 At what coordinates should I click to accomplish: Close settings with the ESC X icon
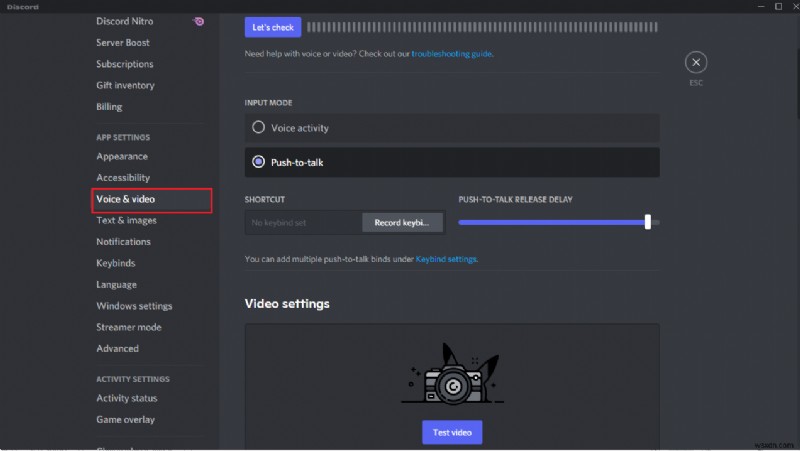695,62
